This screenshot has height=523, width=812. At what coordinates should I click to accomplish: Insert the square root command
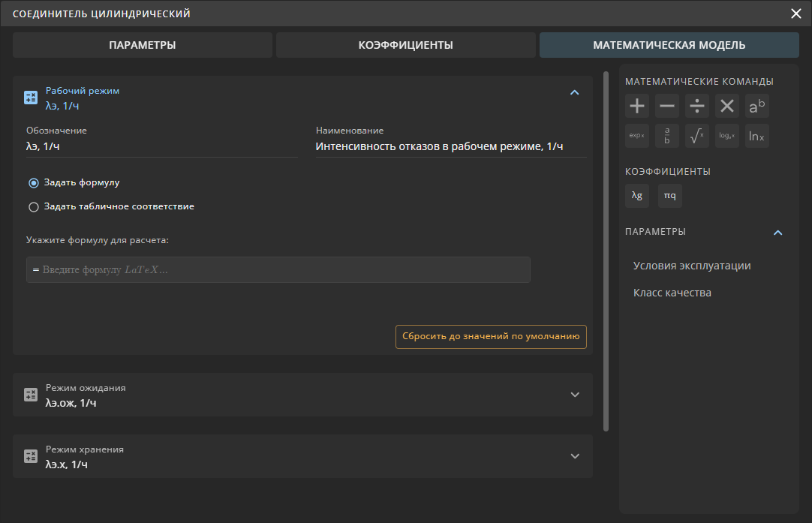[697, 136]
